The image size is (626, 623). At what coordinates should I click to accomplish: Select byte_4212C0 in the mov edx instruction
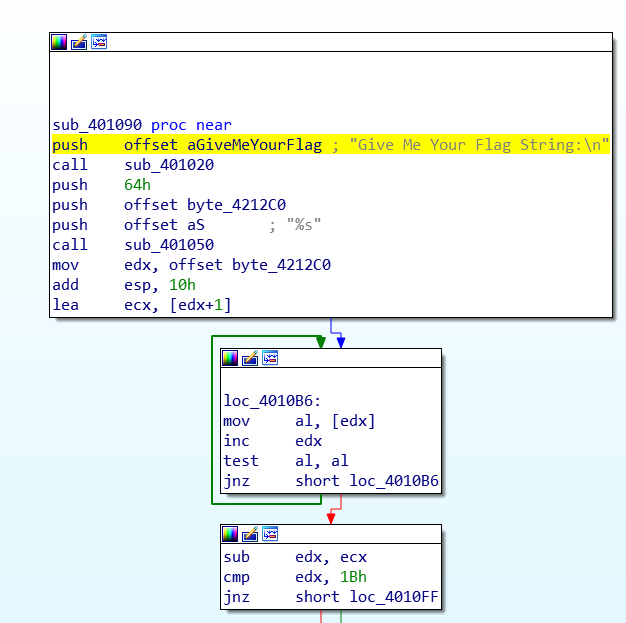(281, 265)
